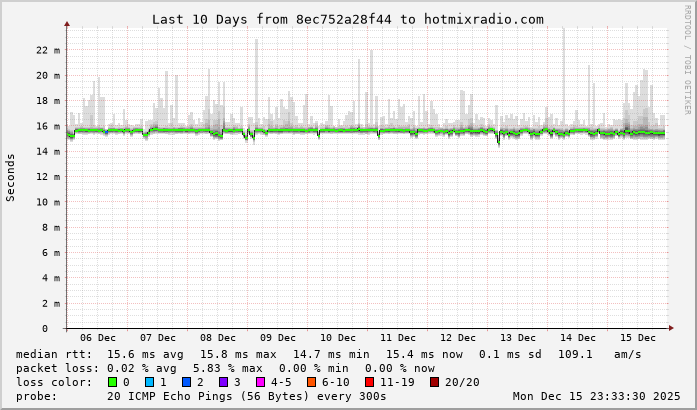Click the 22 m y-axis tick label
This screenshot has height=410, width=697.
coord(48,50)
